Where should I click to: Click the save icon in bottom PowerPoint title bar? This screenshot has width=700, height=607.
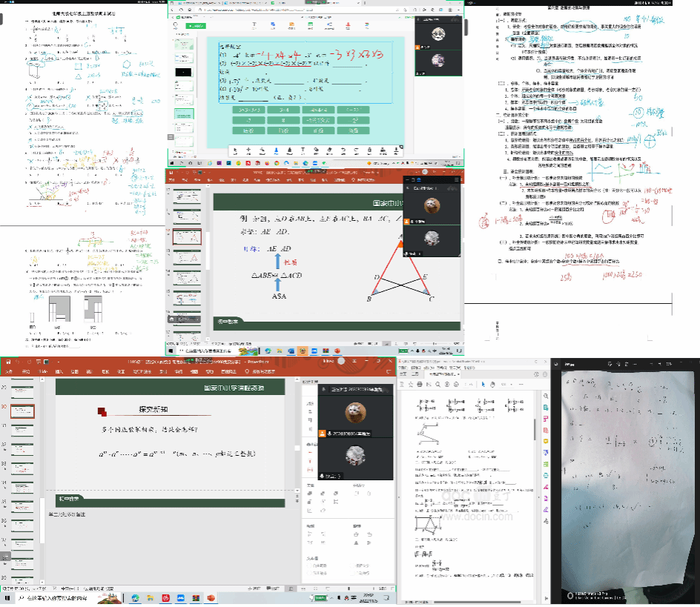pos(7,361)
